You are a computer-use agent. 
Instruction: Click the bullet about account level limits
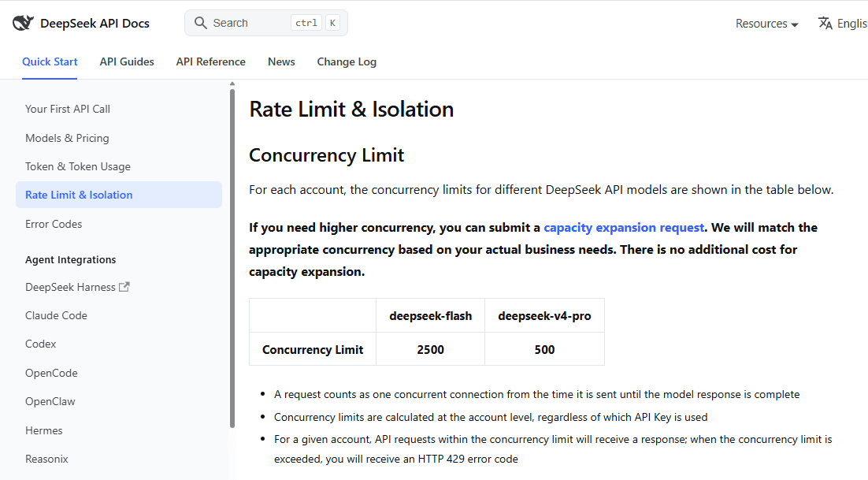click(491, 417)
